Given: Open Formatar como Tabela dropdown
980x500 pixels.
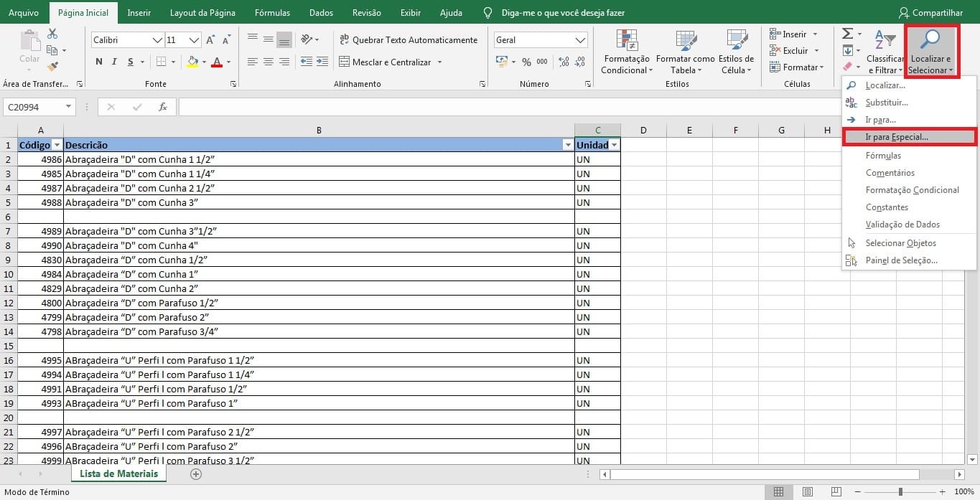Looking at the screenshot, I should 685,52.
